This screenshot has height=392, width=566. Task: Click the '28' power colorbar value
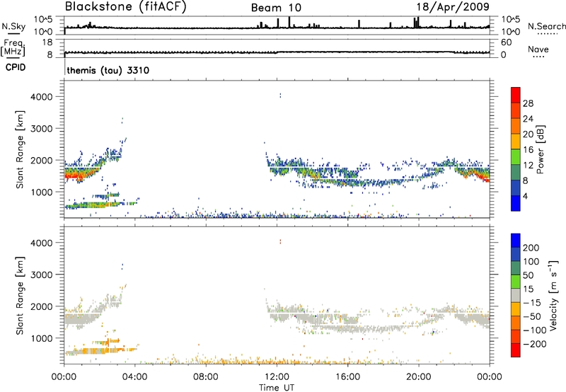click(528, 103)
